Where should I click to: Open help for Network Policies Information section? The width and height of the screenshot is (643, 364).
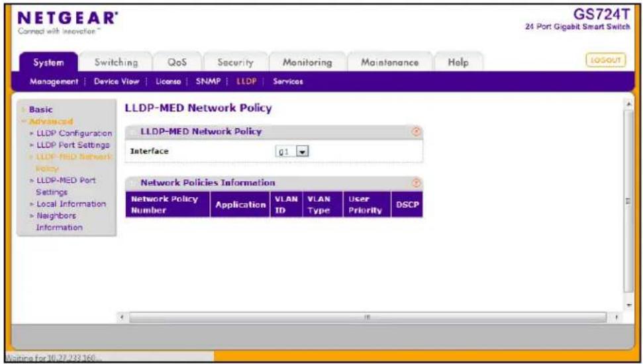(x=417, y=183)
